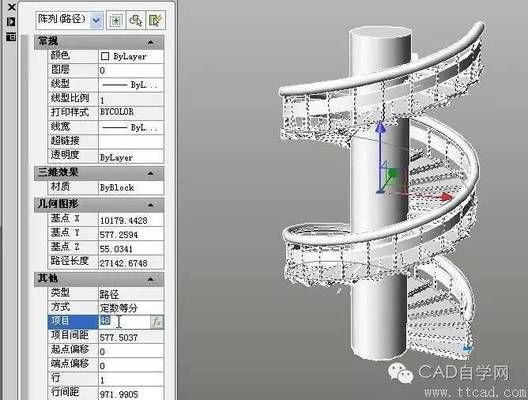The width and height of the screenshot is (528, 400).
Task: Open the calculator icon in 项目 field
Action: (157, 322)
